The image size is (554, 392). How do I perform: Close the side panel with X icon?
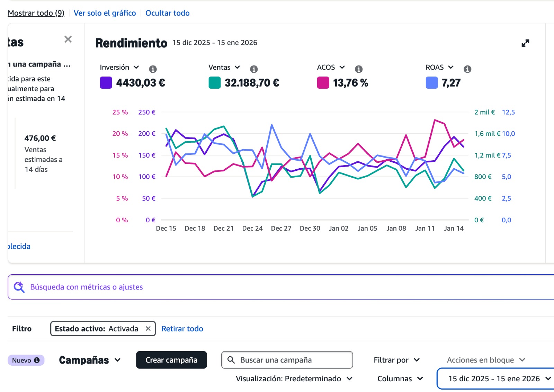coord(68,39)
